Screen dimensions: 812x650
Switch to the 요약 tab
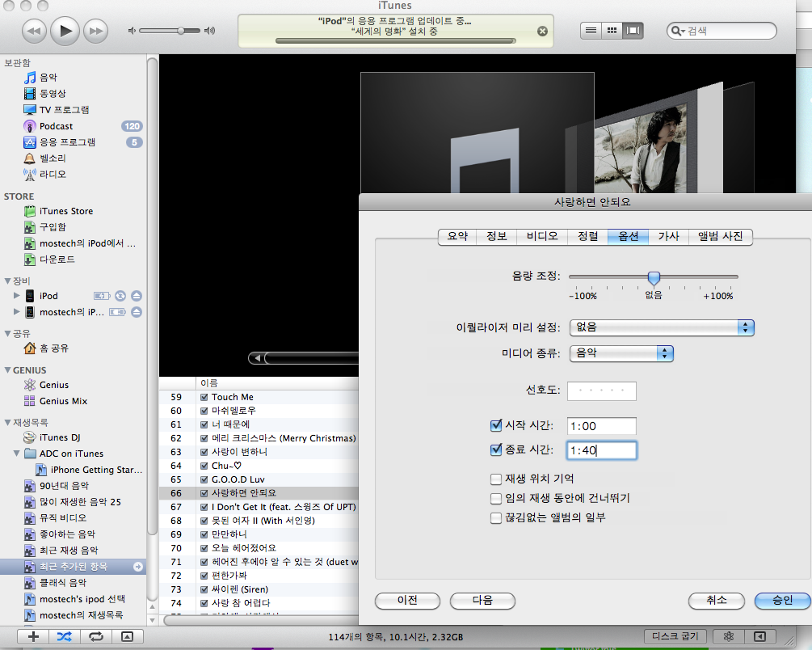457,236
